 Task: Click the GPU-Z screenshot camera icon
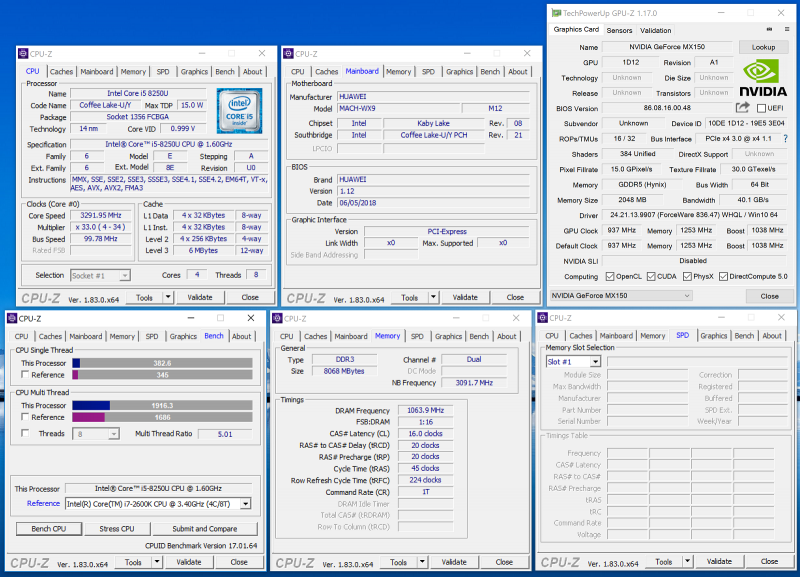tap(769, 30)
